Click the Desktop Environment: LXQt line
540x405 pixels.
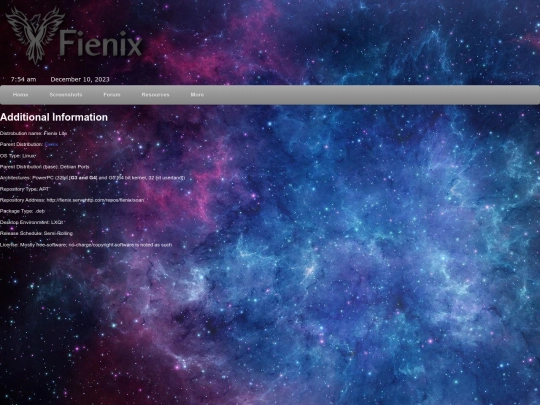pyautogui.click(x=32, y=222)
